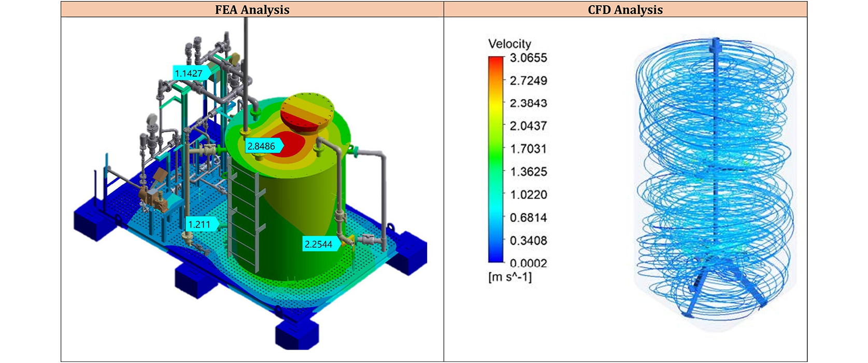Click the CFD Analysis column header

(625, 10)
